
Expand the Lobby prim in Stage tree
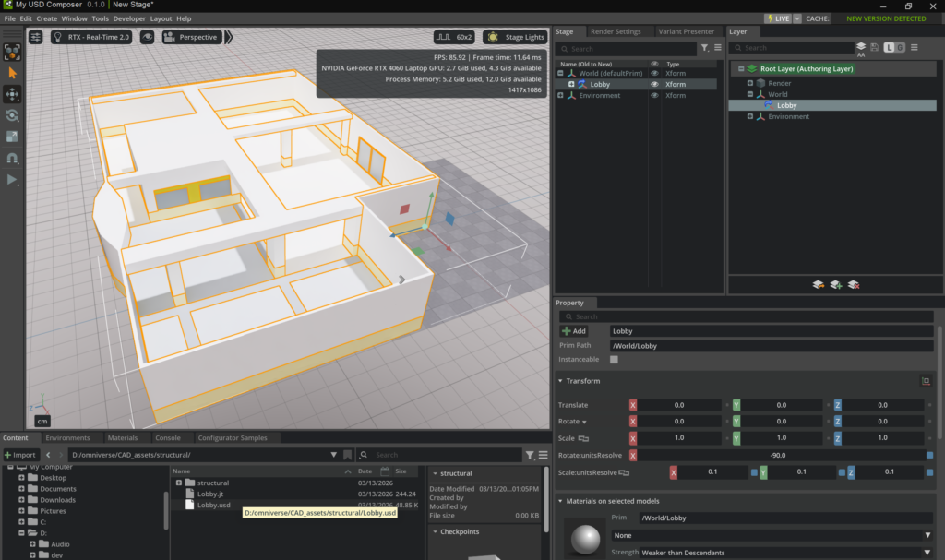pyautogui.click(x=572, y=84)
